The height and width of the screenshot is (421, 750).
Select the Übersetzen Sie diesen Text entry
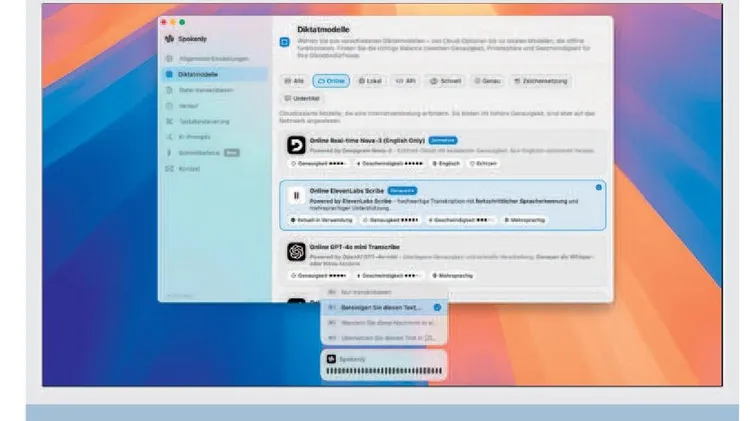coord(384,338)
